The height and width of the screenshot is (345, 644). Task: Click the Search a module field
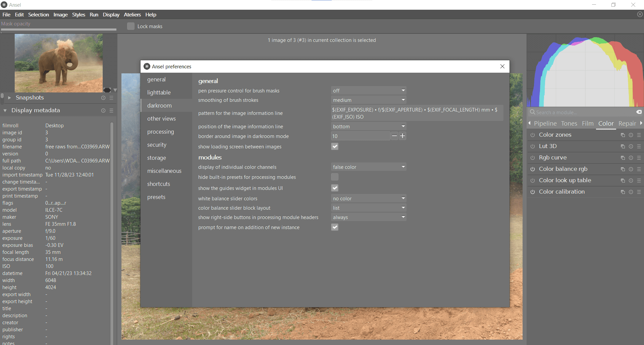coord(585,113)
